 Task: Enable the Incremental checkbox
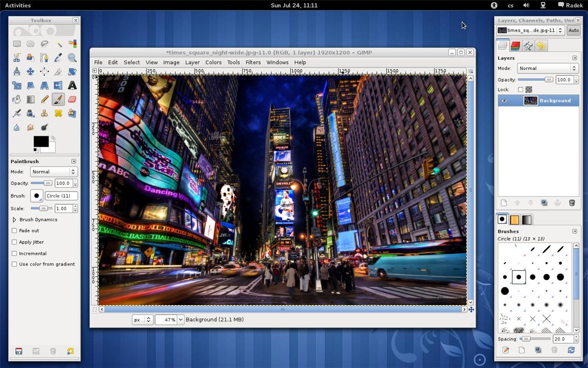[14, 253]
